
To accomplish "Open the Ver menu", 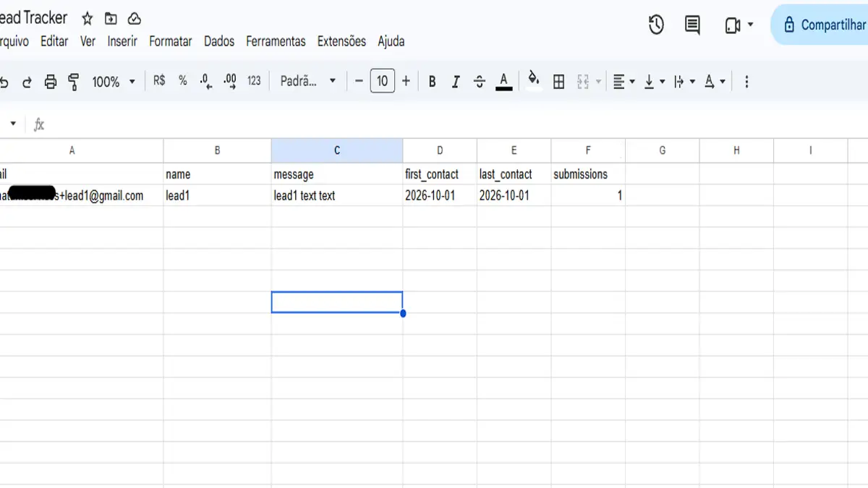I will tap(88, 41).
